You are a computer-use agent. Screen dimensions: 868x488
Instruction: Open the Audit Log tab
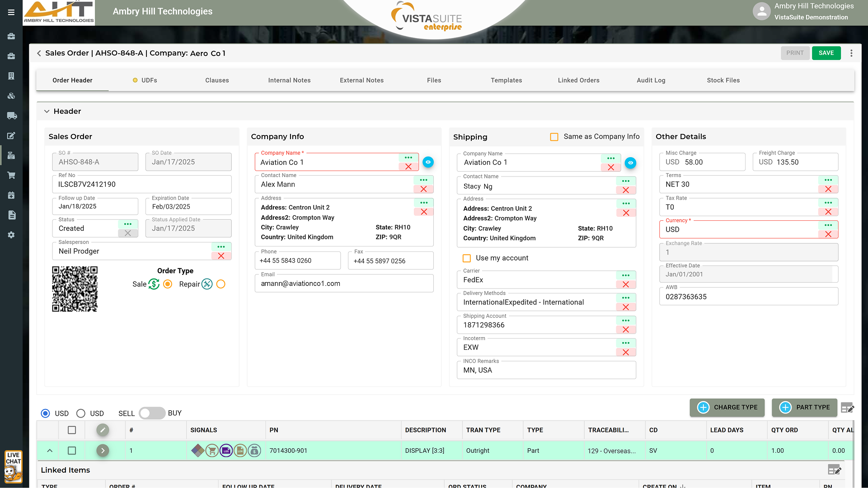coord(651,80)
